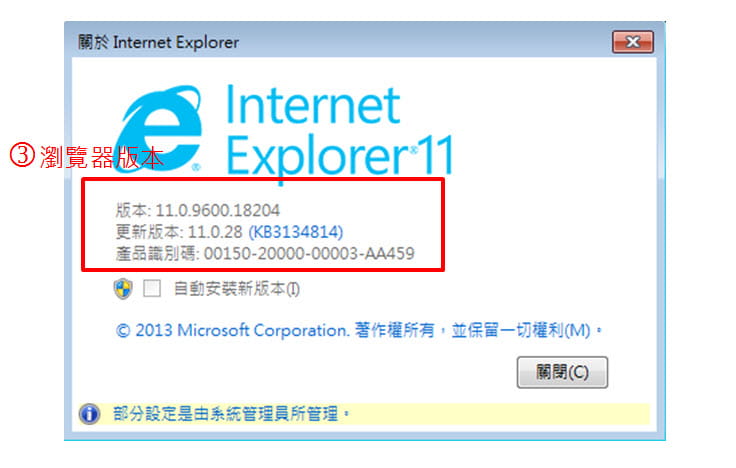
Task: Click the blue information icon in the yellow bar
Action: pyautogui.click(x=89, y=414)
